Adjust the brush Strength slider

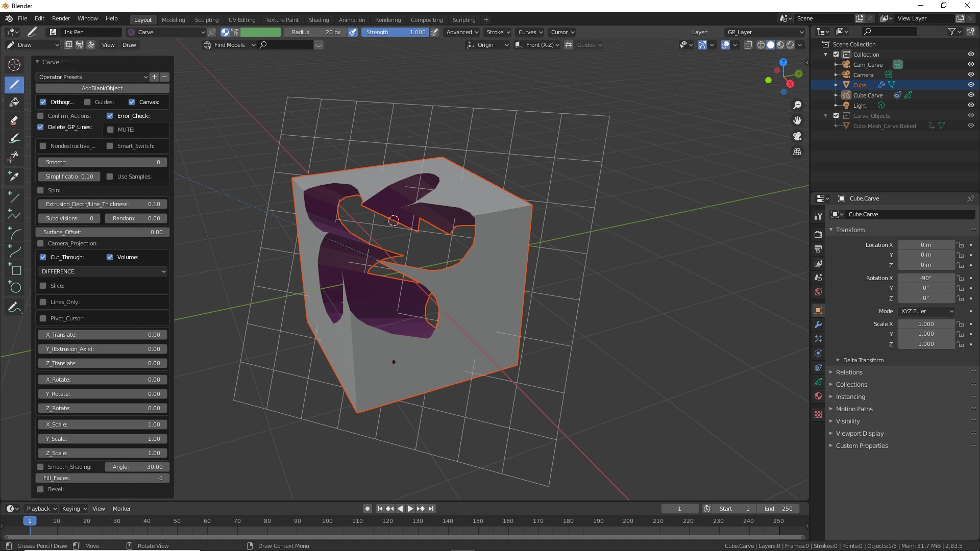[395, 32]
